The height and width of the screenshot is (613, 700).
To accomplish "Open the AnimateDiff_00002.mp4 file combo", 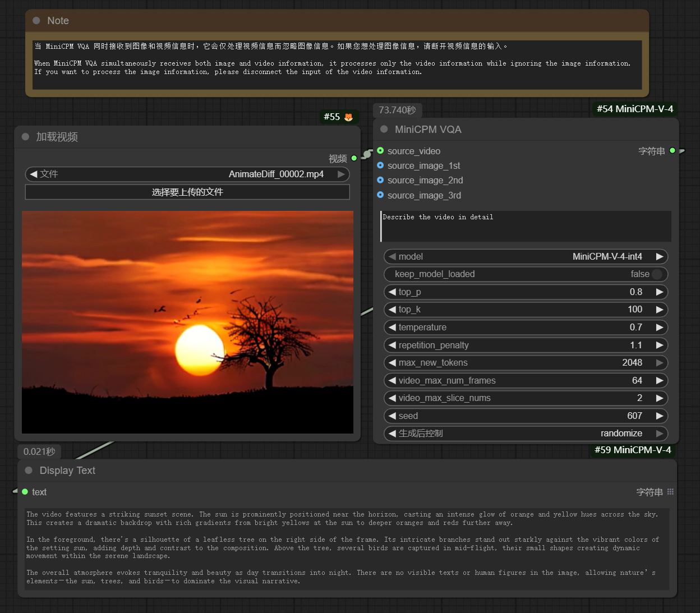I will (x=187, y=174).
